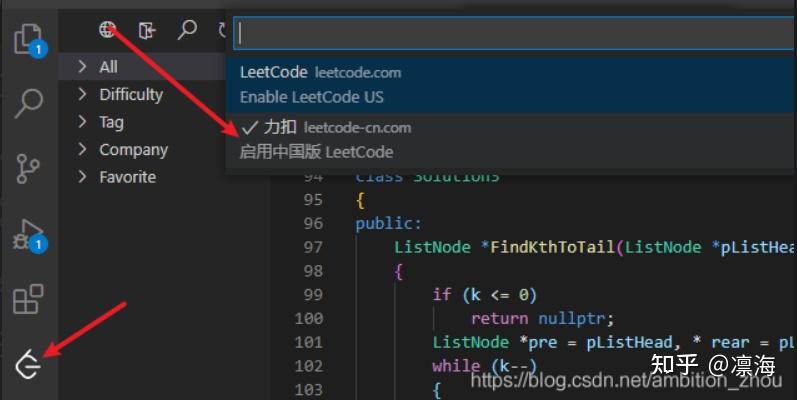This screenshot has width=797, height=400.
Task: Expand the All problems chevron
Action: pos(82,67)
